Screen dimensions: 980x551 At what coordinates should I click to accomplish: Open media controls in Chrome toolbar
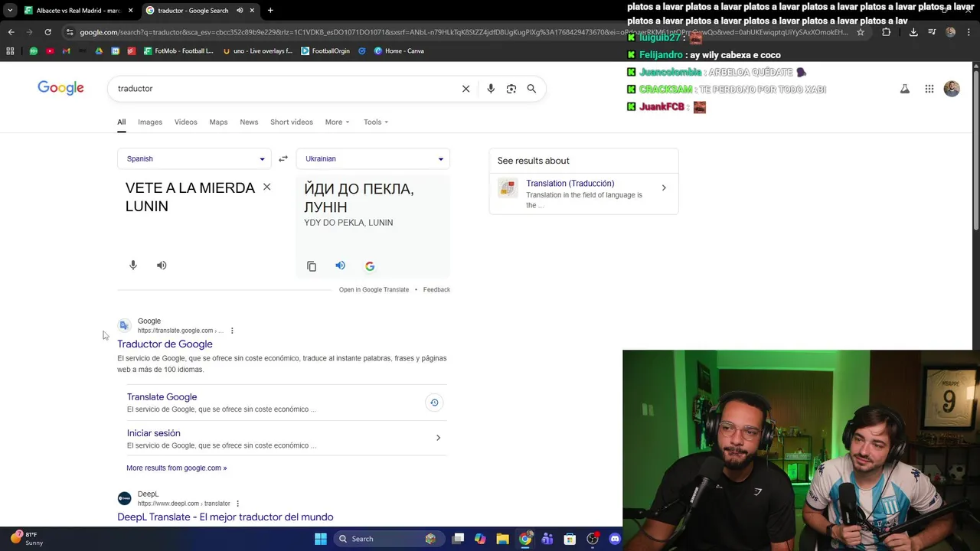tap(932, 32)
